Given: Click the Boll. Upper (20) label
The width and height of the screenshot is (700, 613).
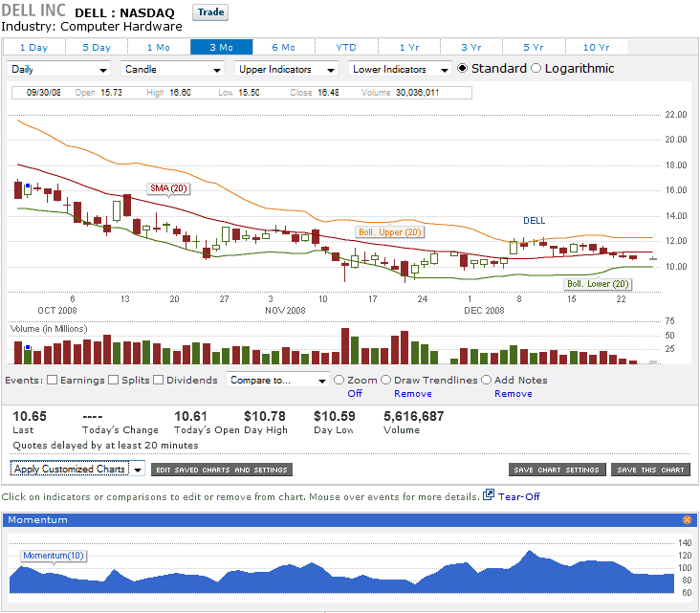Looking at the screenshot, I should (388, 232).
